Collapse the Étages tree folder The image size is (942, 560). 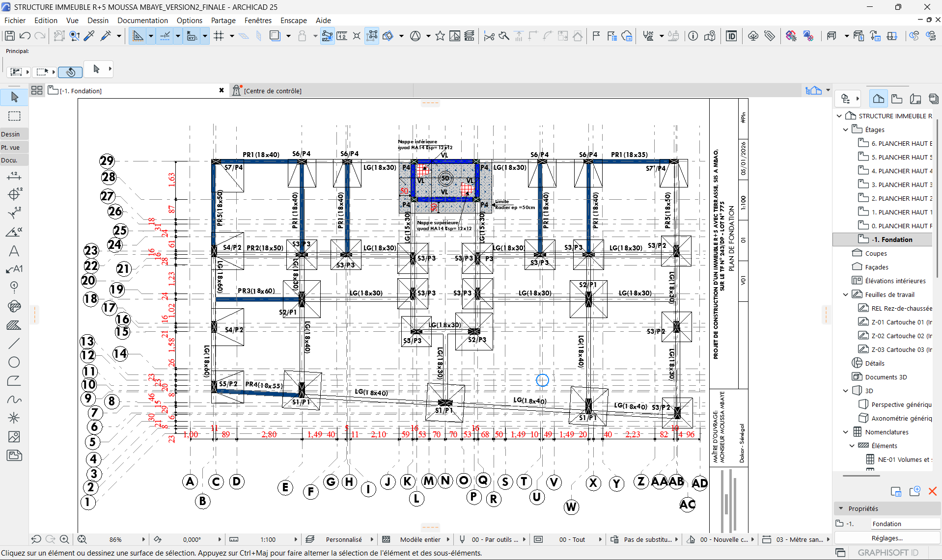click(846, 130)
